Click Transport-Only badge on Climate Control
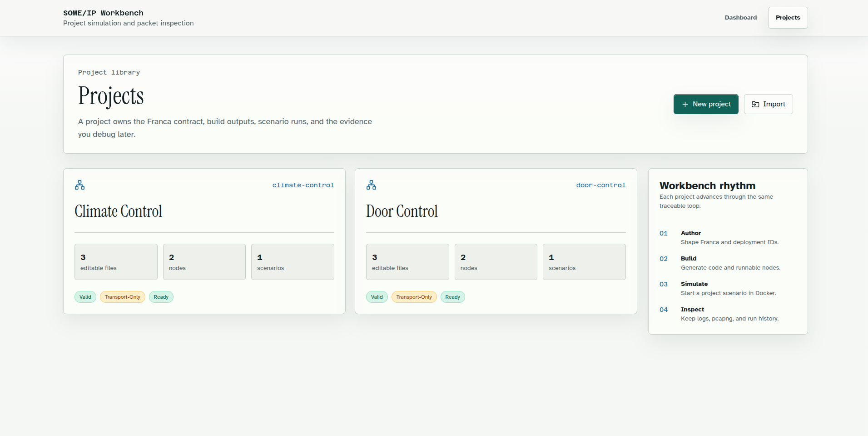This screenshot has height=436, width=868. tap(123, 297)
